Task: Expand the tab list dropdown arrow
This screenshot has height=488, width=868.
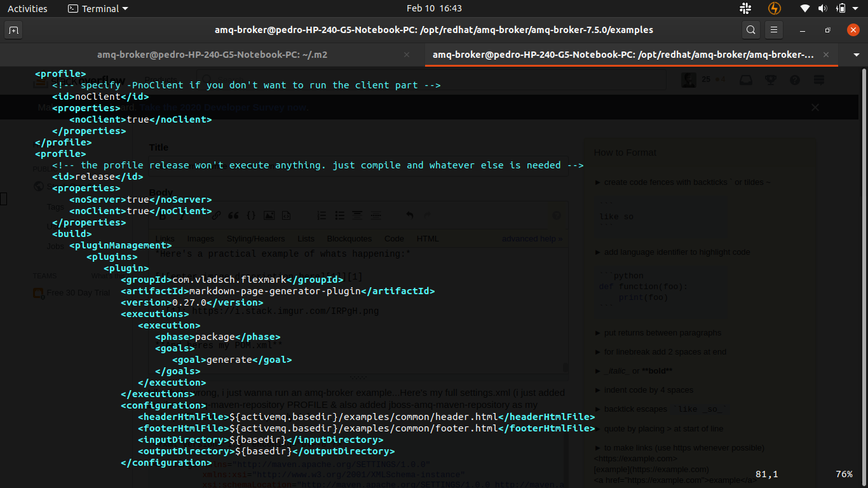Action: 857,55
